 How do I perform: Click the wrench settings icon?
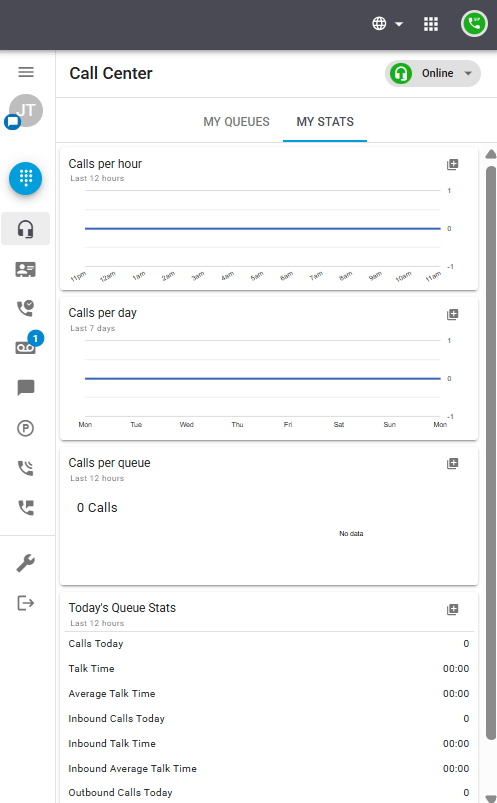pos(26,563)
